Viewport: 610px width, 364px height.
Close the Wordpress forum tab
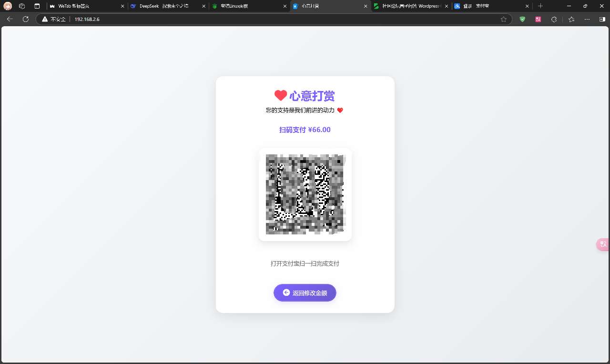click(446, 6)
